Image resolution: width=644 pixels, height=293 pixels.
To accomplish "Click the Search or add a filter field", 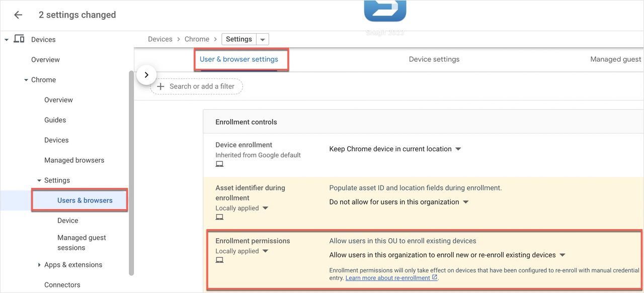I will coord(202,86).
